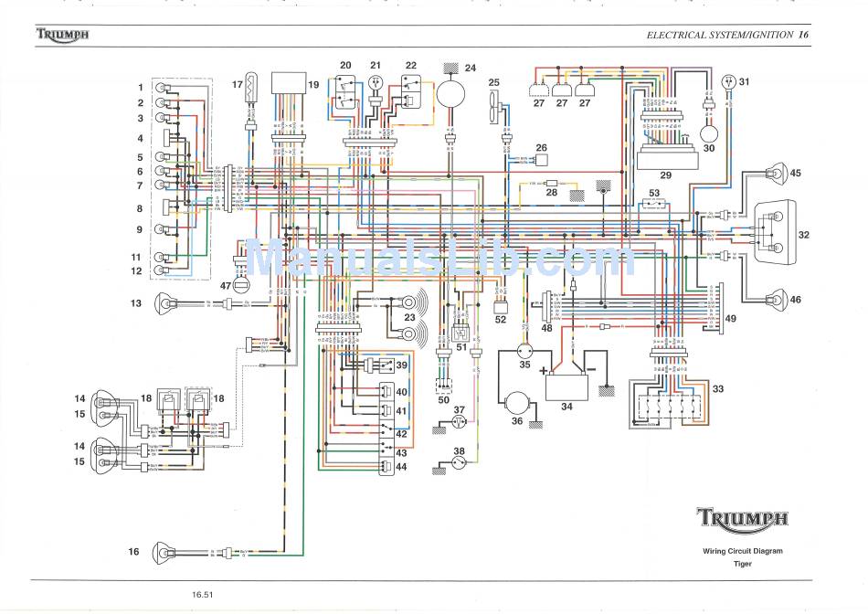Select the page number "16.51"
The width and height of the screenshot is (868, 614).
point(203,595)
